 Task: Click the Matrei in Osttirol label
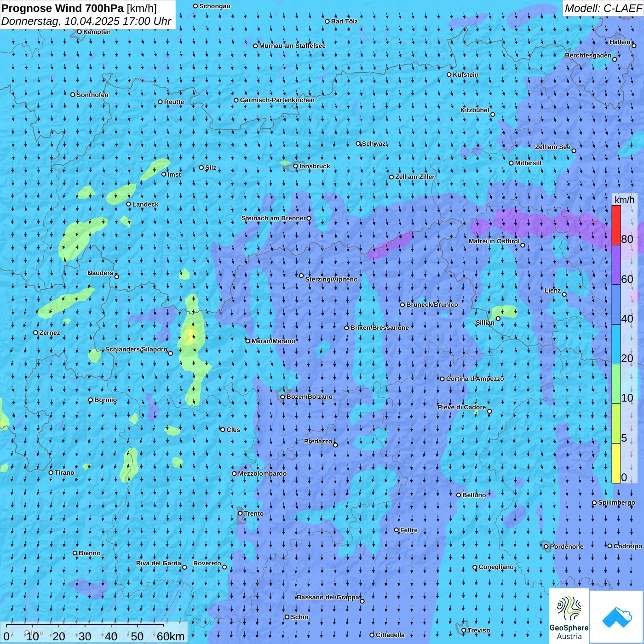pos(494,241)
